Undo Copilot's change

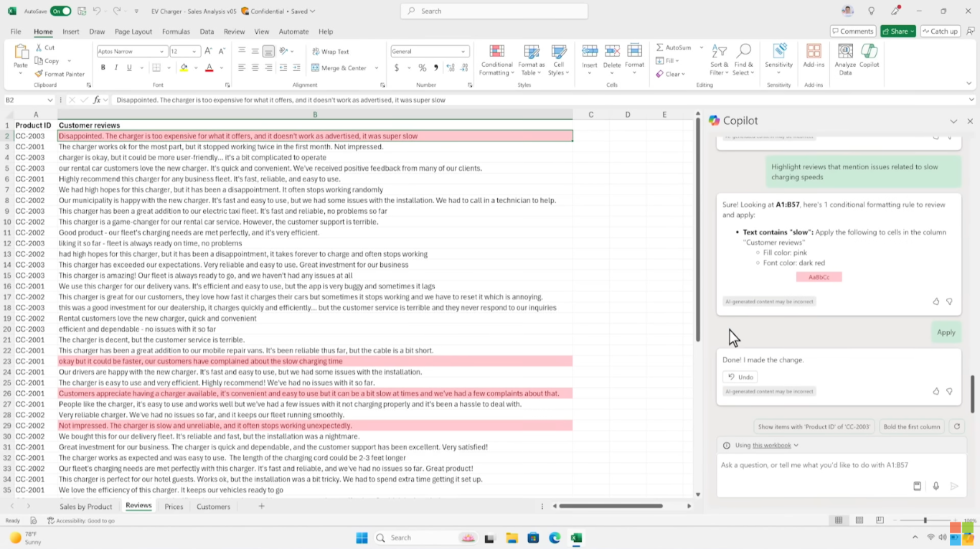click(740, 376)
